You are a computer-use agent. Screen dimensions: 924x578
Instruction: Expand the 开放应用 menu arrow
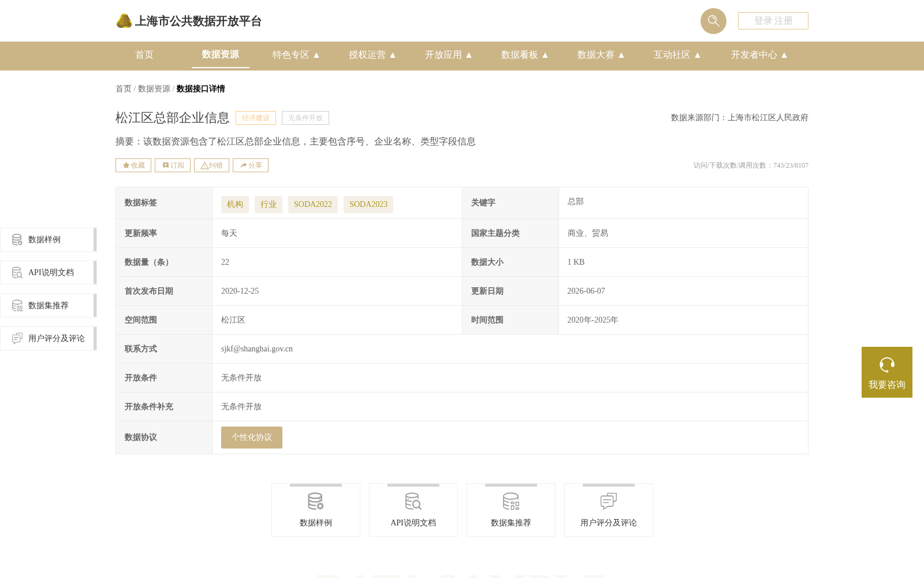point(469,55)
